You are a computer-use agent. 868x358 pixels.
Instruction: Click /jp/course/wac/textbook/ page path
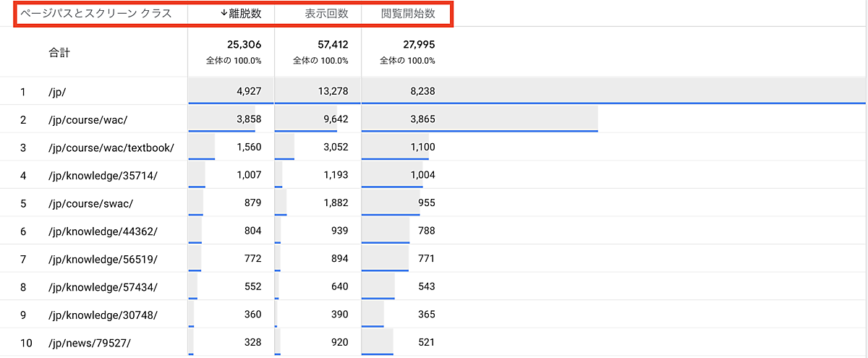pyautogui.click(x=111, y=148)
